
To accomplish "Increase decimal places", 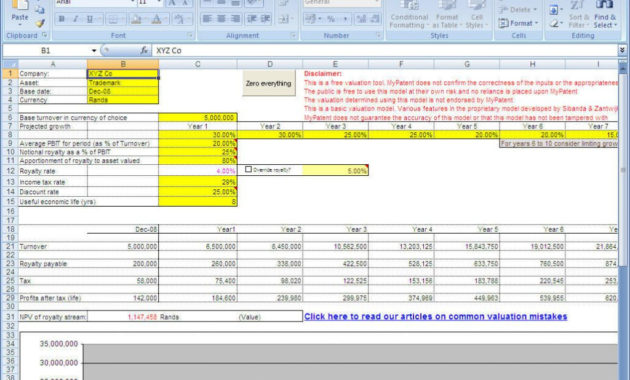I will click(x=361, y=19).
